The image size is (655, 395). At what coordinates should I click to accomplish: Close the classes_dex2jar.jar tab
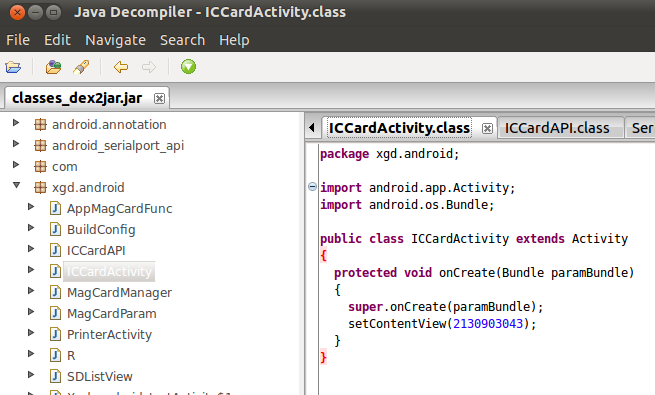[159, 99]
